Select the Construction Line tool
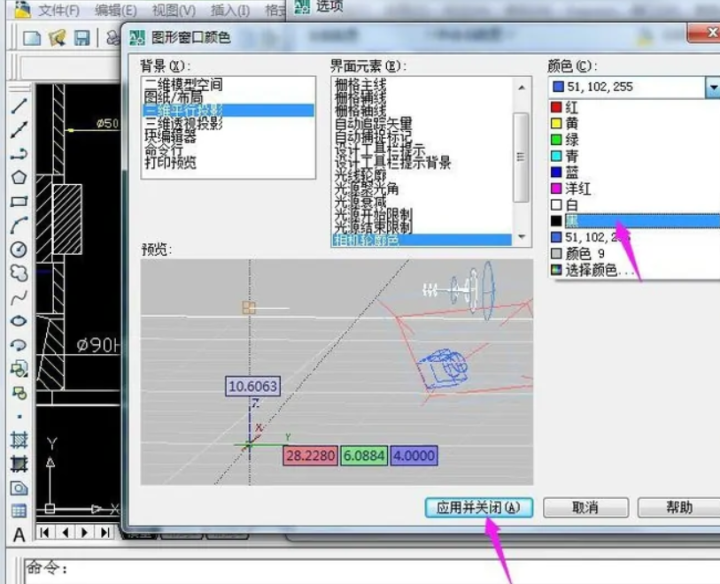This screenshot has width=720, height=584. pos(19,130)
